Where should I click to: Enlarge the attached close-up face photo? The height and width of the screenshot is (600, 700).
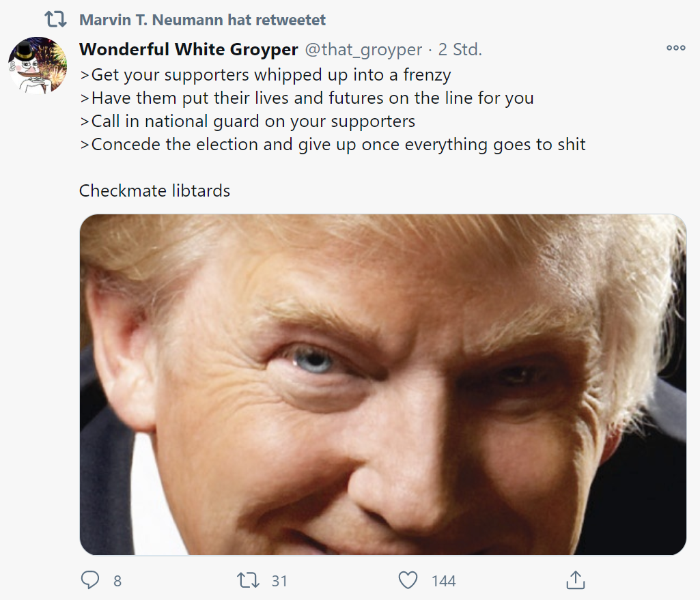(383, 384)
